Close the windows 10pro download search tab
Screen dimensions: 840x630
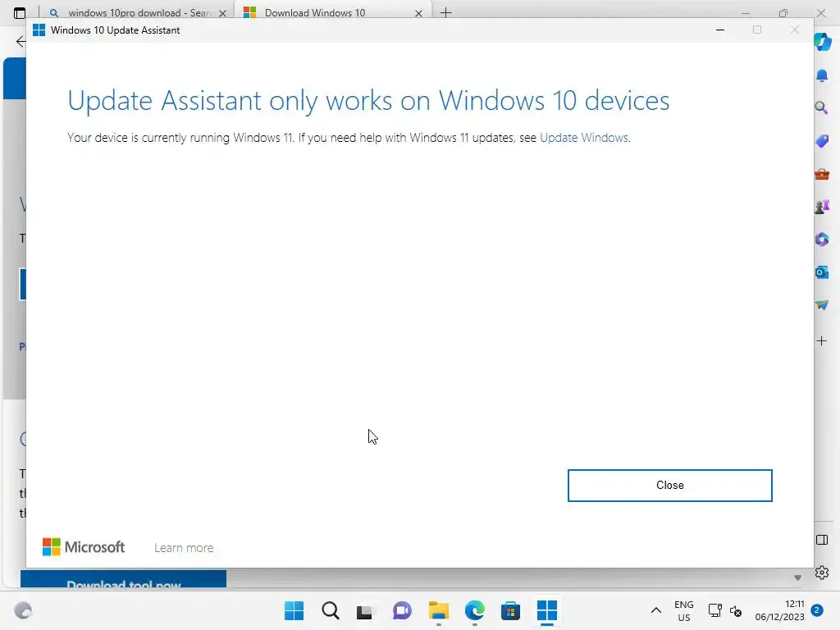pos(223,13)
